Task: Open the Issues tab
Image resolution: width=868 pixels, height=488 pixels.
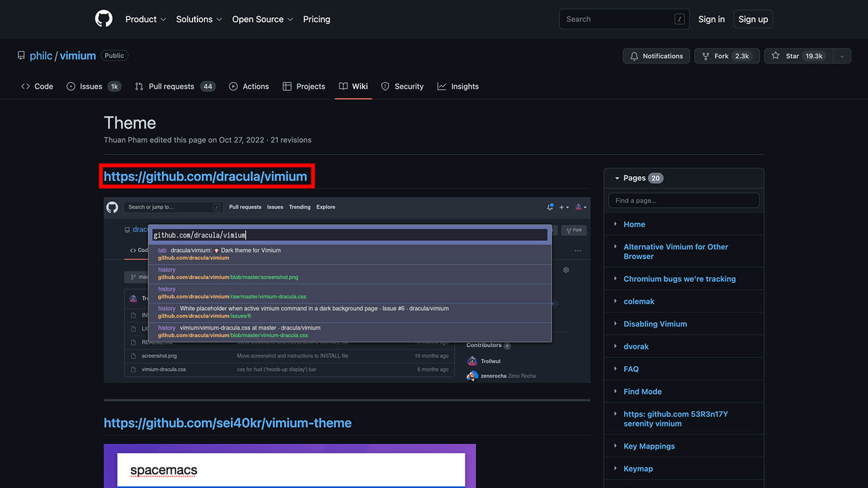Action: pyautogui.click(x=93, y=86)
